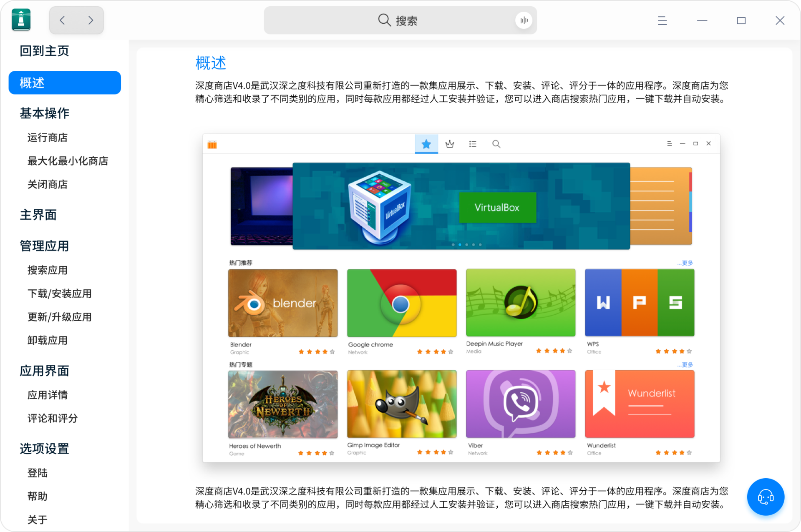Jump to 应用界面 section
Screen dimensions: 801x532
tap(44, 371)
